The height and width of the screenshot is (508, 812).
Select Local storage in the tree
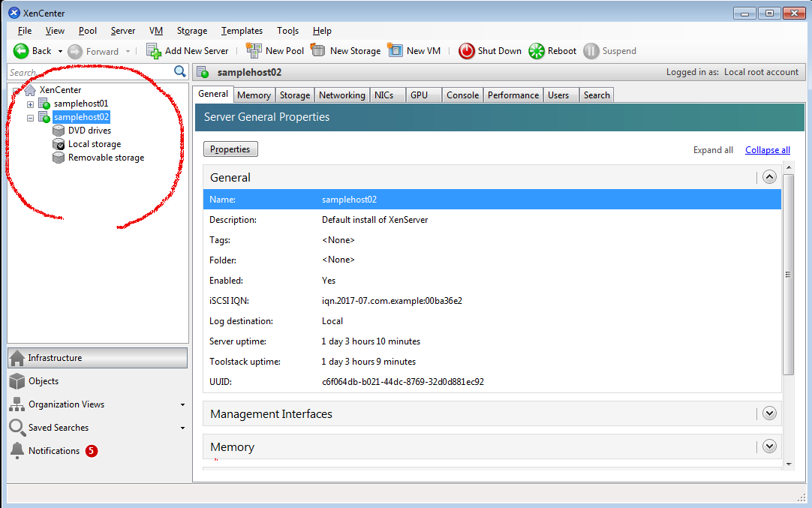click(94, 144)
